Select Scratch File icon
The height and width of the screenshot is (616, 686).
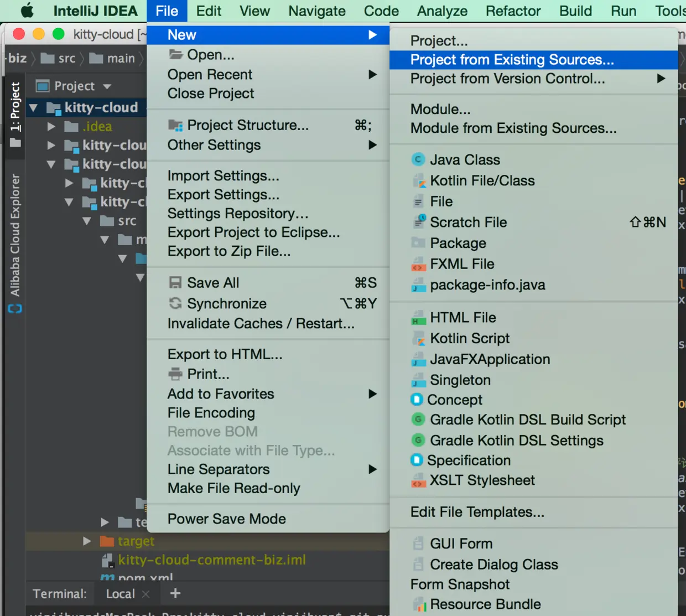click(419, 222)
